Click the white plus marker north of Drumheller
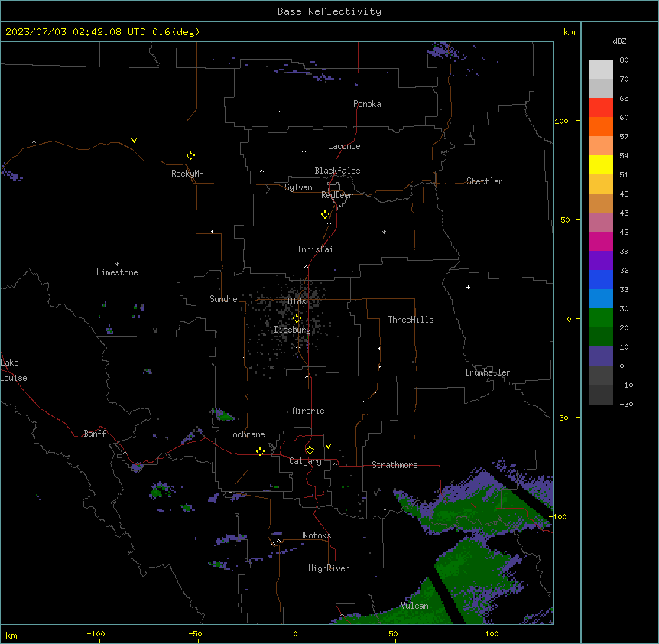 (x=468, y=287)
